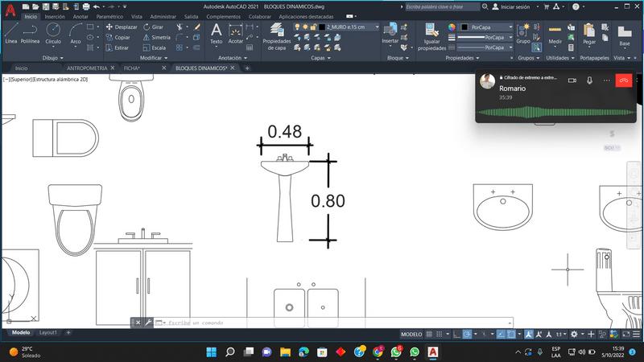Expand the Modificar panel

(153, 58)
